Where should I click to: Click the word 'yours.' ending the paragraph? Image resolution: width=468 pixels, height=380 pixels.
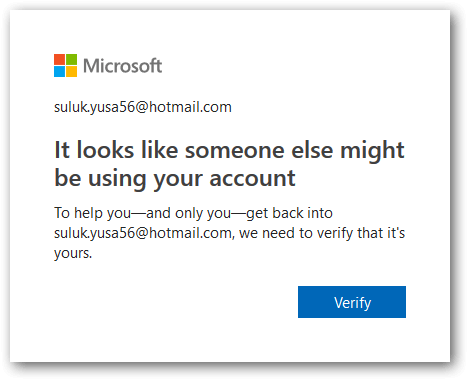click(x=73, y=254)
